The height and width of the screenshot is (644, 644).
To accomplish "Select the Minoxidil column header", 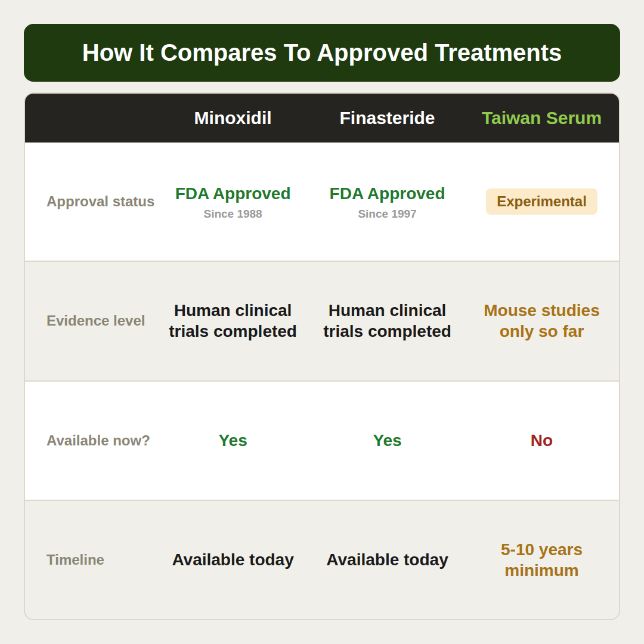I will pyautogui.click(x=233, y=118).
